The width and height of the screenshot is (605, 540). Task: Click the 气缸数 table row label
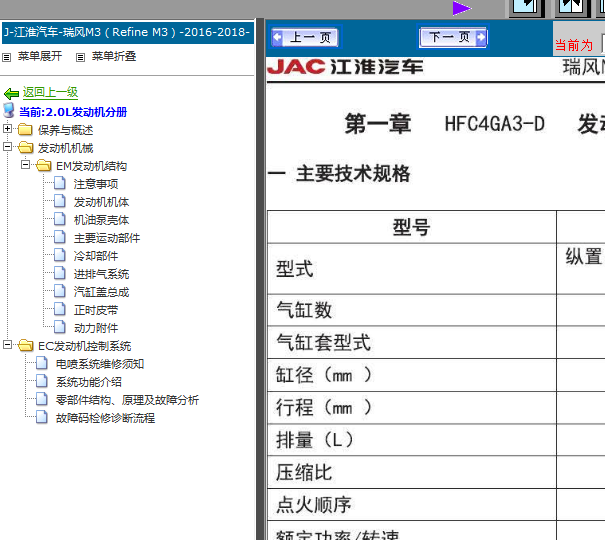(304, 310)
